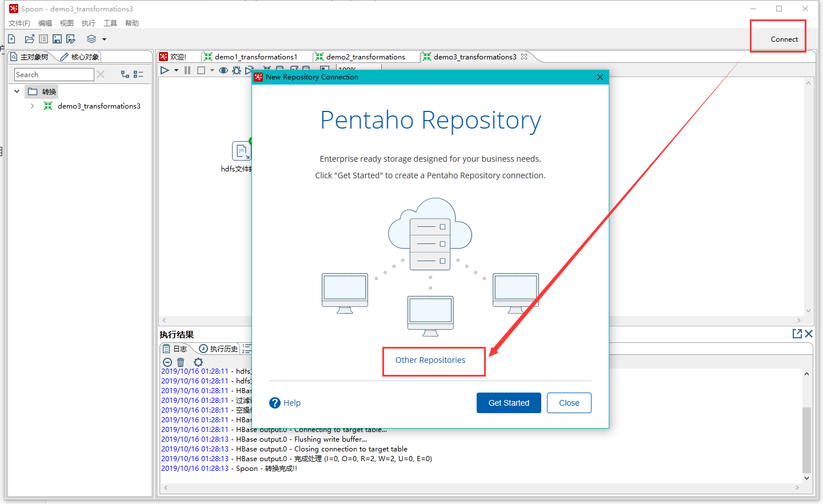823x504 pixels.
Task: Debug the transformation with bug icon
Action: click(x=237, y=70)
